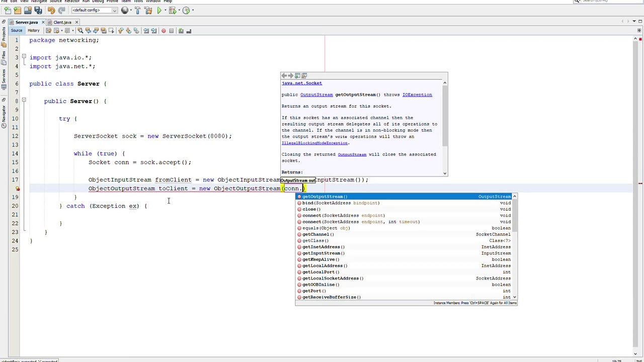Click the Save All toolbar icon
Screen dimensions: 644x362
(38, 10)
